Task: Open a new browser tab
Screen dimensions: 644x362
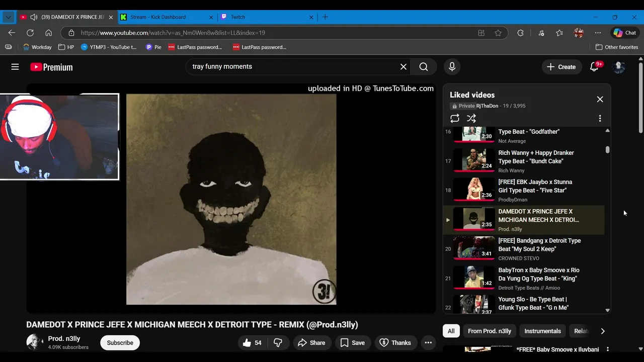Action: pyautogui.click(x=325, y=17)
